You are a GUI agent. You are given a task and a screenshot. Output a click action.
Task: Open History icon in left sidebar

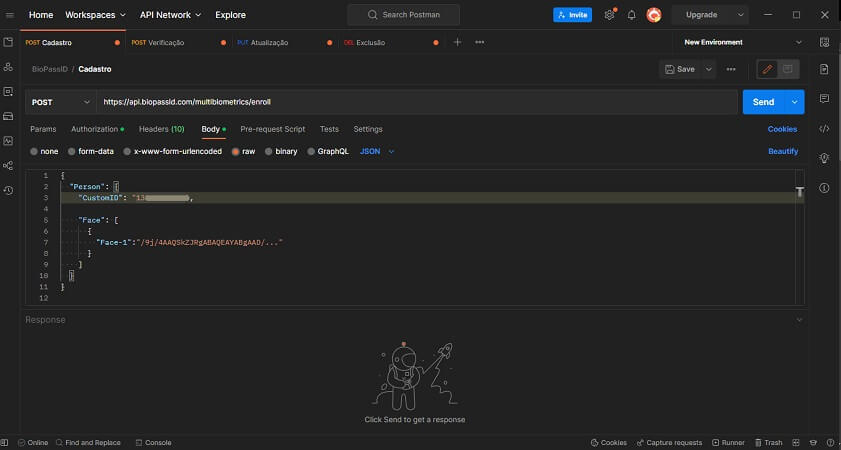tap(8, 190)
